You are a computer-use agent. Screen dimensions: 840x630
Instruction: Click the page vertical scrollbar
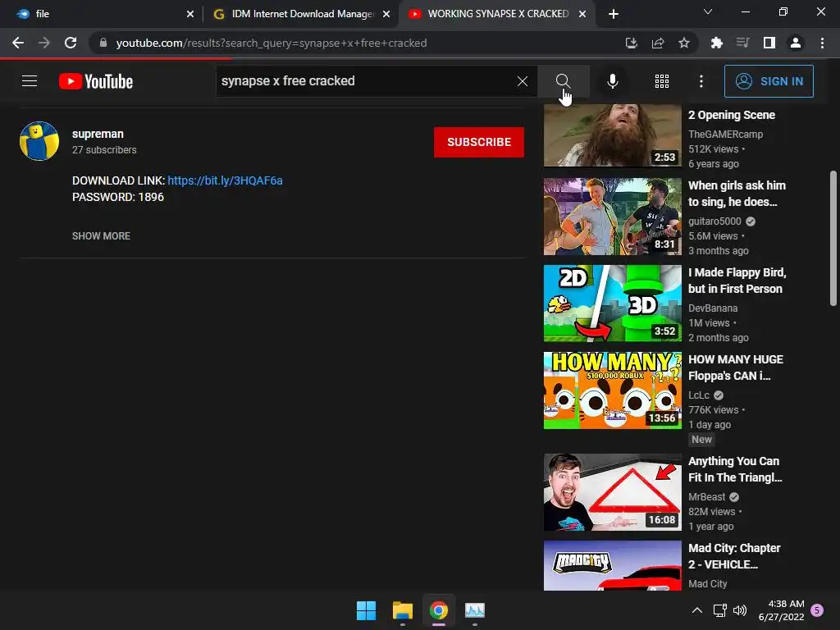(833, 239)
